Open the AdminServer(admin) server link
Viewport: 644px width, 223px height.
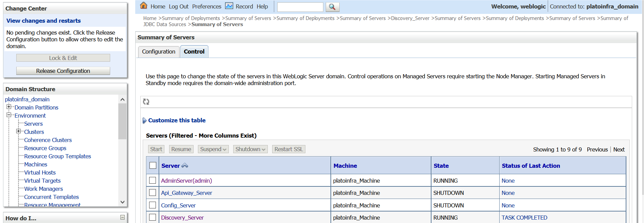186,181
